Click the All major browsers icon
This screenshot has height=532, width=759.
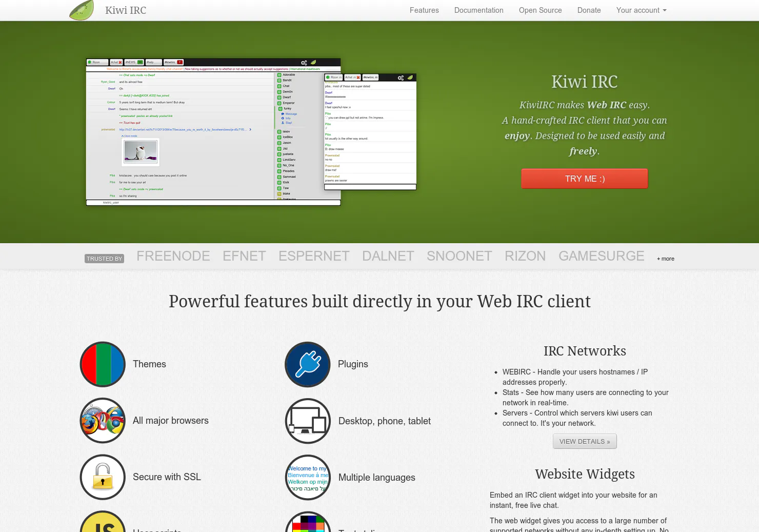click(x=103, y=421)
